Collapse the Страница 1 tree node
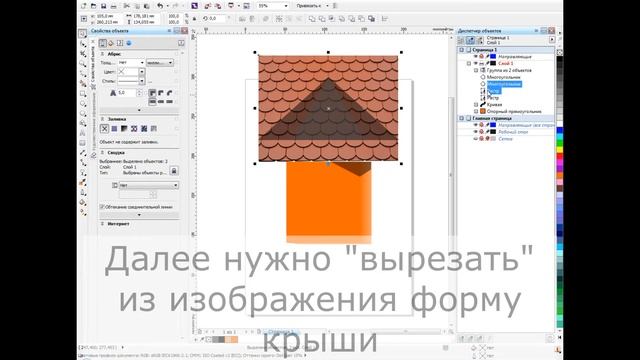 (462, 50)
